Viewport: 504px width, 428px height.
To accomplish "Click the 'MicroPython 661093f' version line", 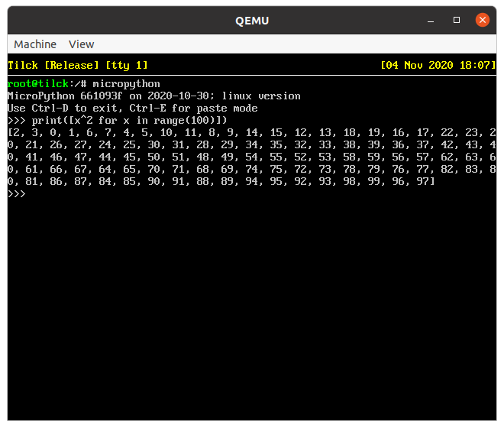I will click(154, 96).
